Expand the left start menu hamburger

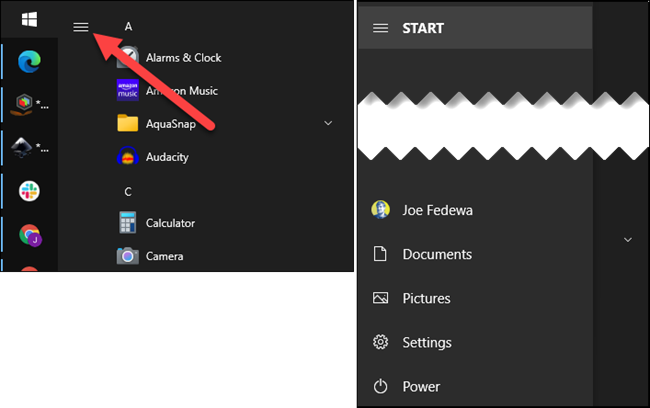pyautogui.click(x=81, y=27)
